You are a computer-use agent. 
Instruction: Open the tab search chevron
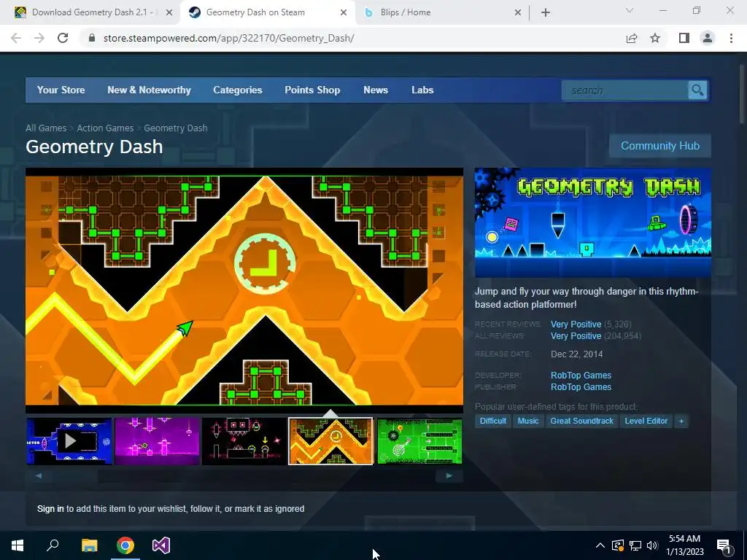click(x=630, y=10)
